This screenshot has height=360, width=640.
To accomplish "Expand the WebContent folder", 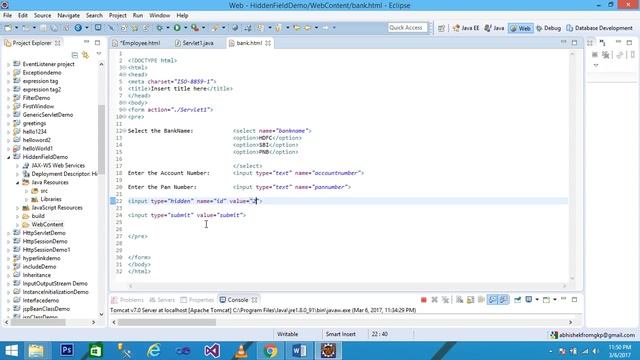I will pyautogui.click(x=18, y=225).
